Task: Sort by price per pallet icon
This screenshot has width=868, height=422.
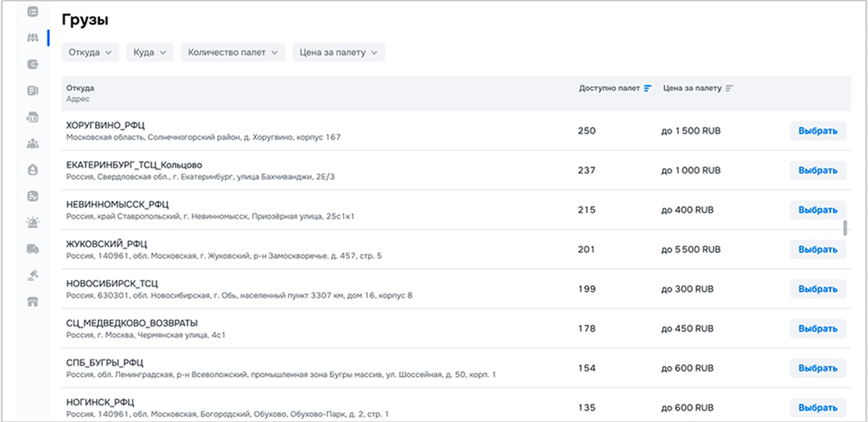Action: [730, 88]
